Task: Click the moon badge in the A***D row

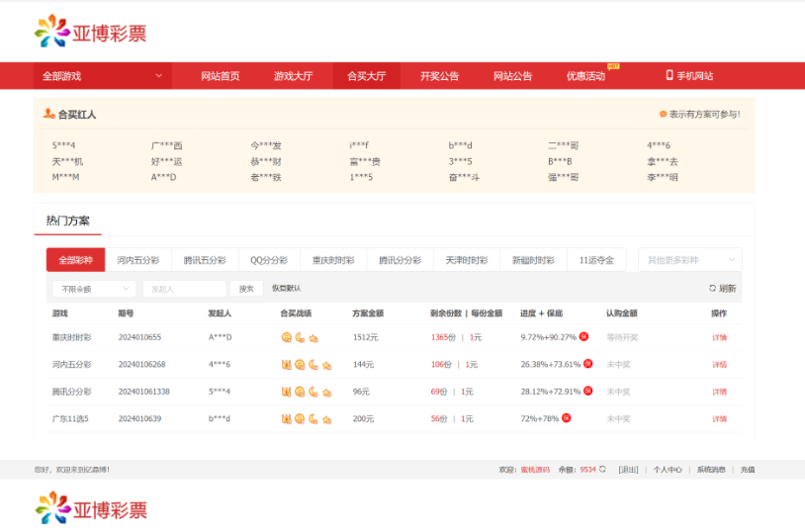Action: click(300, 337)
